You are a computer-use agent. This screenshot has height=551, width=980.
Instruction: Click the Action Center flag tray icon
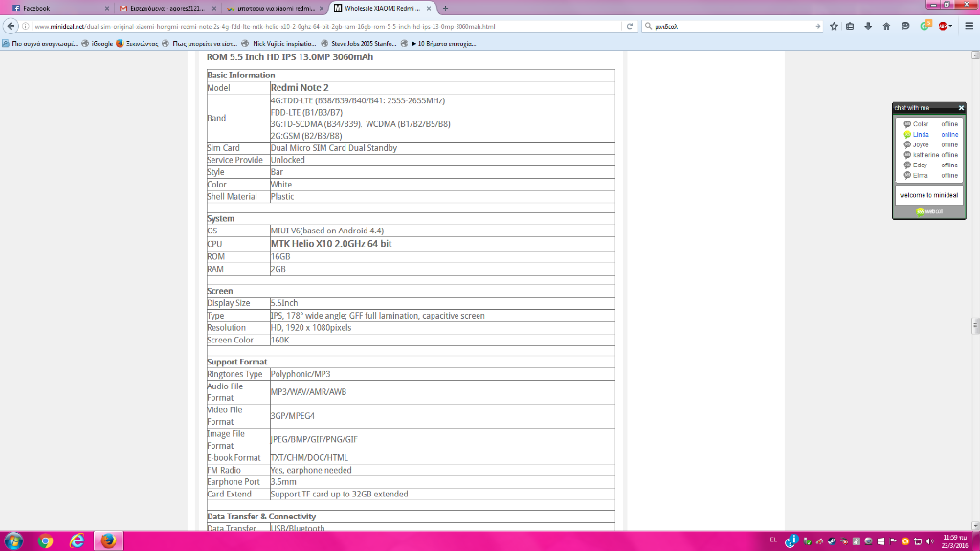tap(893, 541)
